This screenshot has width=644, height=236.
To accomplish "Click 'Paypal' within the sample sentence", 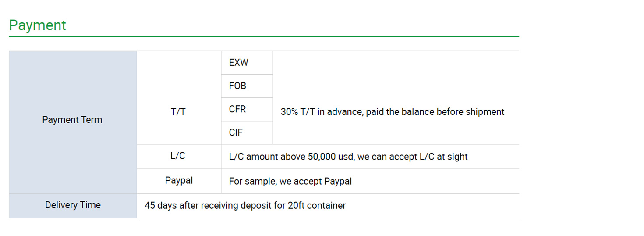I will coord(338,181).
